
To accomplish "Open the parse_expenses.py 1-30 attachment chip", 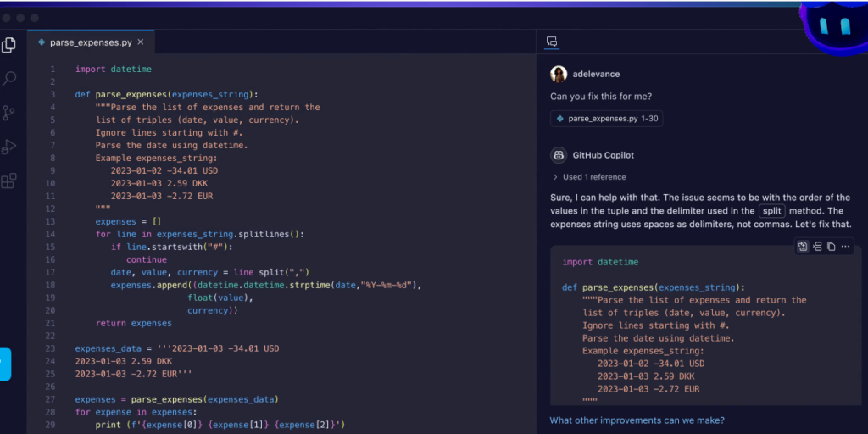I will [x=607, y=119].
